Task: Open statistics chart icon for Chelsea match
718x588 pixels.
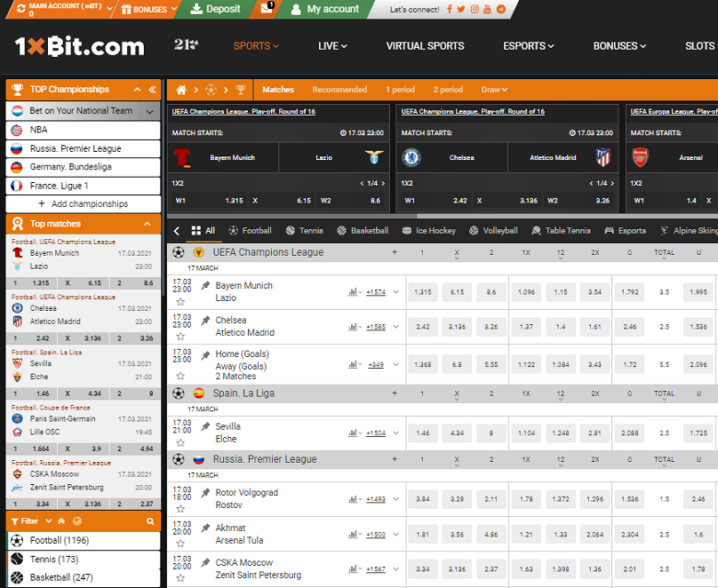Action: [353, 327]
